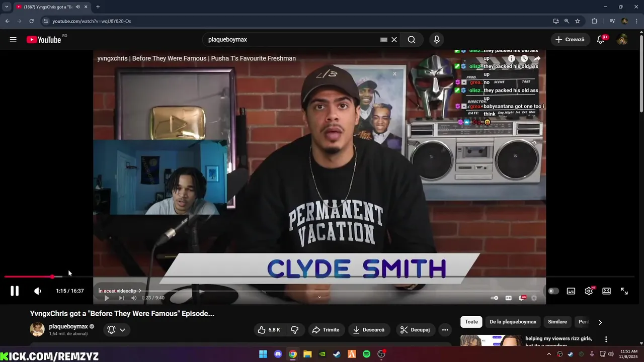Click the Descarcă download button
The image size is (644, 362).
pos(368,330)
